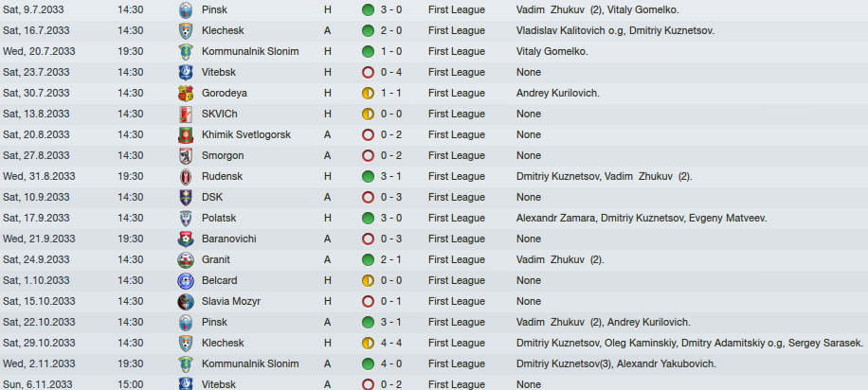Open First League link in Rudensk row
The image size is (868, 390).
[x=457, y=176]
